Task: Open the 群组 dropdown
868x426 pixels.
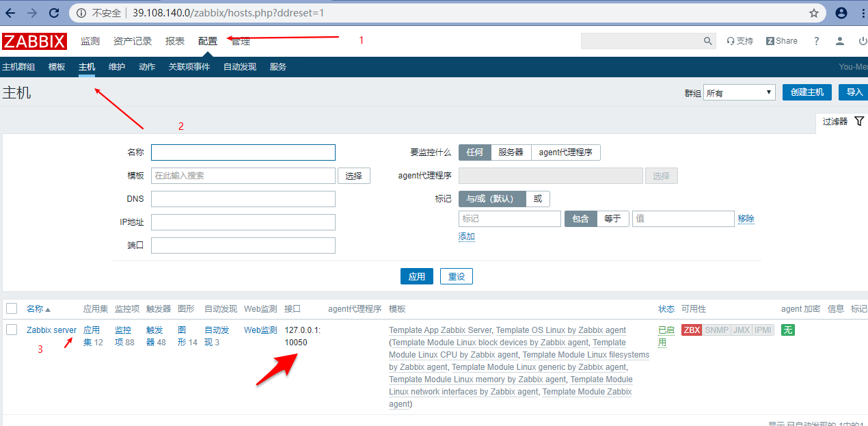Action: tap(739, 93)
